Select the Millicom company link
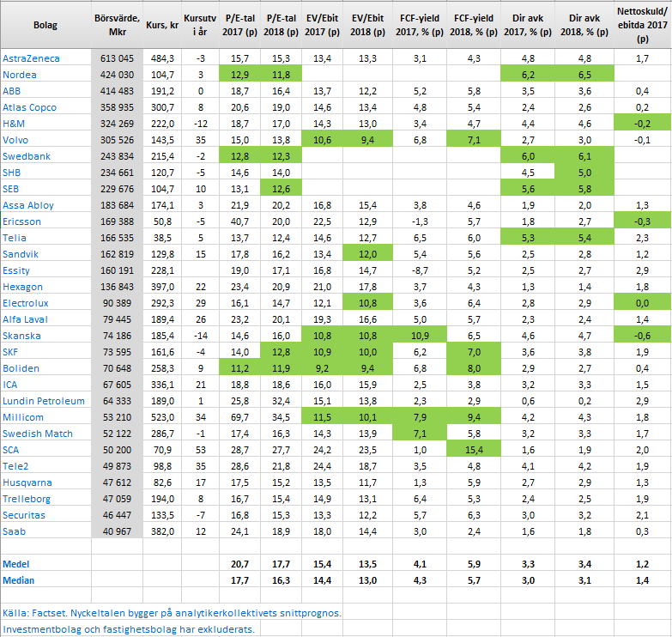 point(23,417)
